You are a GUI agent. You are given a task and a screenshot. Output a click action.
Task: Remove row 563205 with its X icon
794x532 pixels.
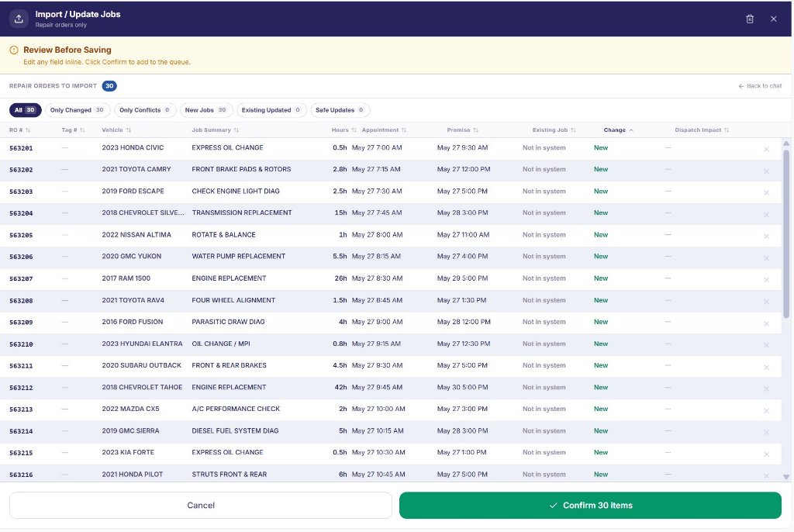[x=766, y=236]
